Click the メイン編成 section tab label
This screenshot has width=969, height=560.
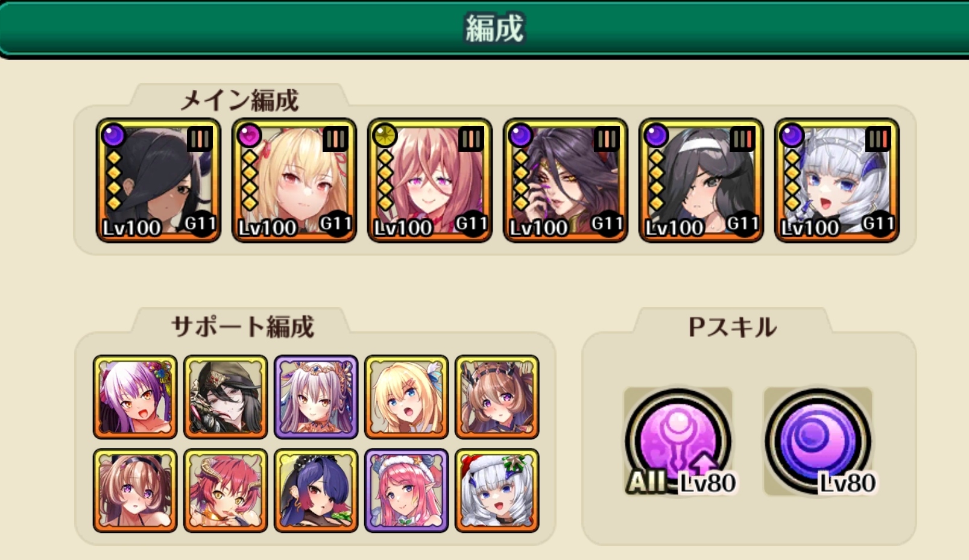[239, 100]
